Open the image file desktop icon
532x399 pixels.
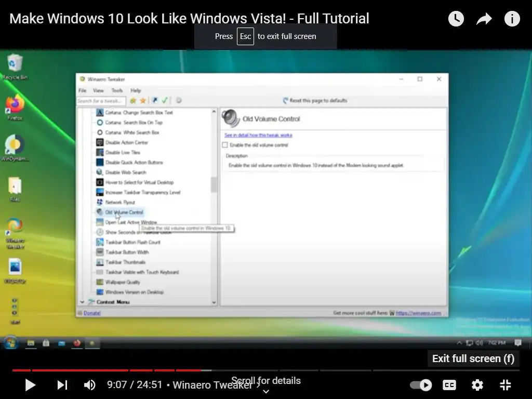click(x=15, y=271)
